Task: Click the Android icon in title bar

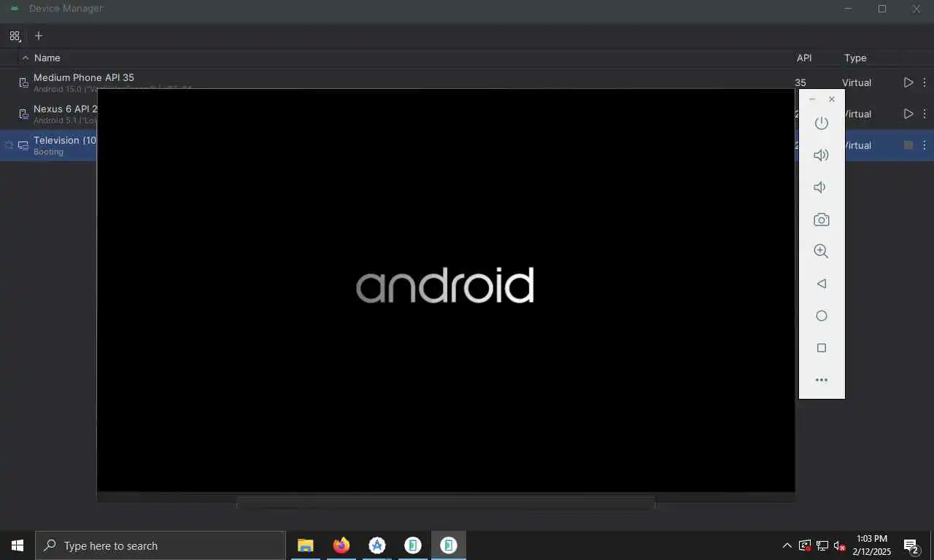Action: [14, 9]
